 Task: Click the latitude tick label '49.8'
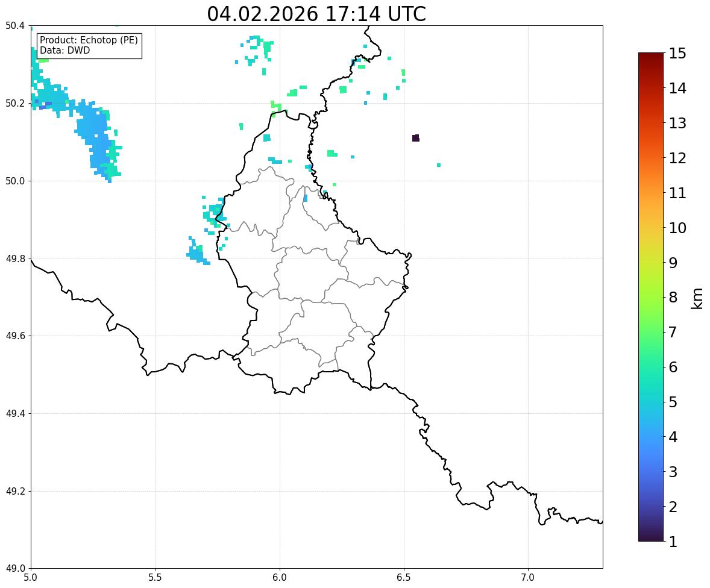pos(14,258)
